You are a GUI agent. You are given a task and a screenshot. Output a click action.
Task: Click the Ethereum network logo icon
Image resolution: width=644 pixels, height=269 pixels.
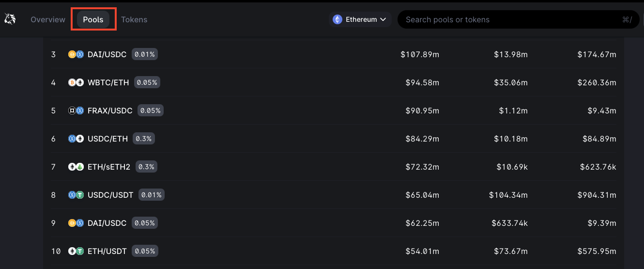point(337,19)
